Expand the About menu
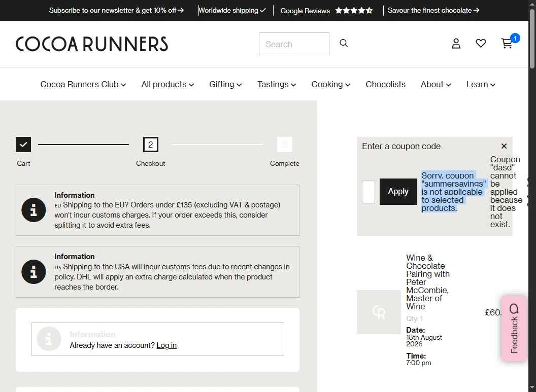Image resolution: width=536 pixels, height=392 pixels. click(x=436, y=84)
